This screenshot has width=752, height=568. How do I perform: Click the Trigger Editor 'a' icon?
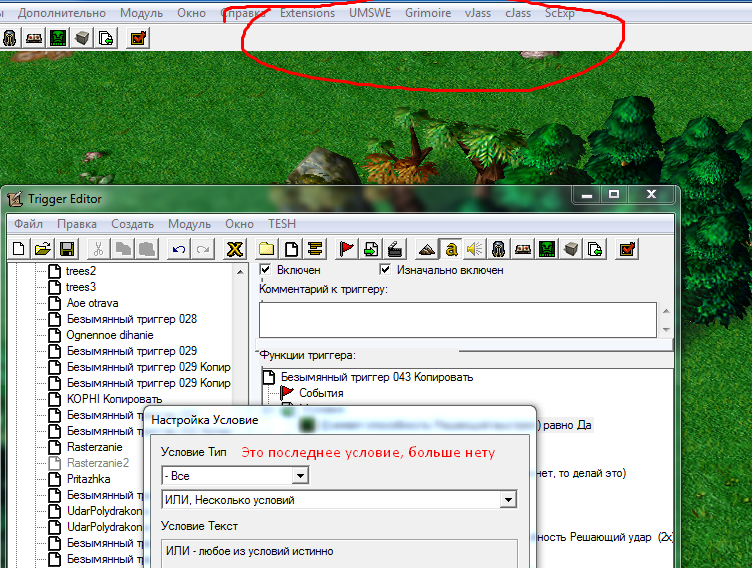(451, 249)
